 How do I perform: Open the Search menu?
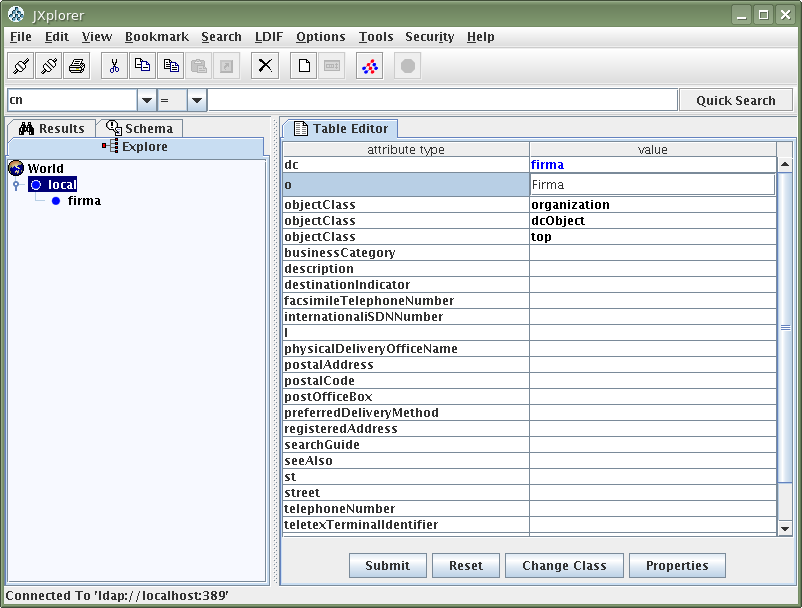tap(221, 37)
